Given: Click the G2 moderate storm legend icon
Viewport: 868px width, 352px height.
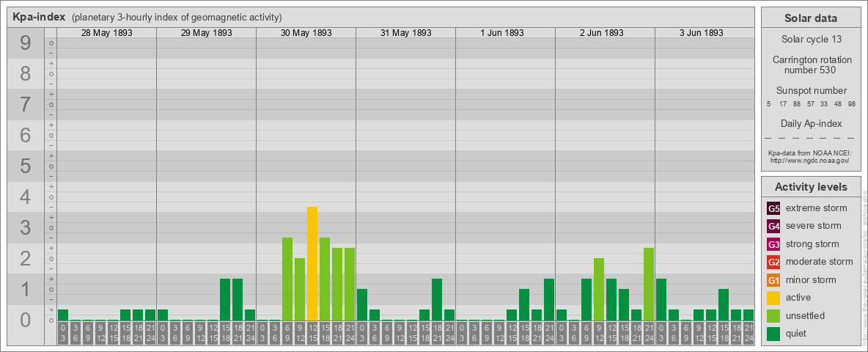Looking at the screenshot, I should pos(773,262).
